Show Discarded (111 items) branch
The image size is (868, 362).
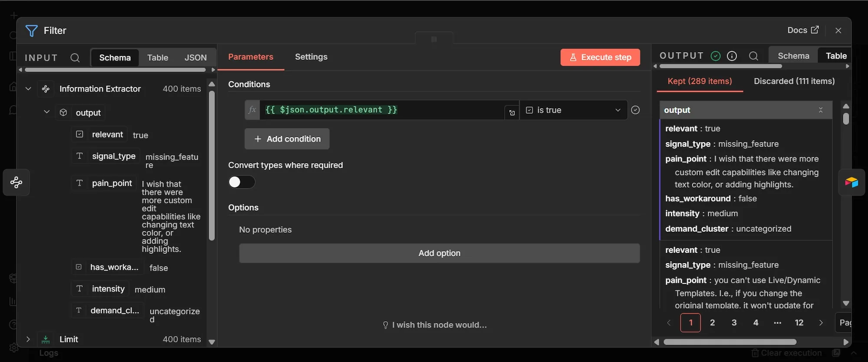(794, 81)
